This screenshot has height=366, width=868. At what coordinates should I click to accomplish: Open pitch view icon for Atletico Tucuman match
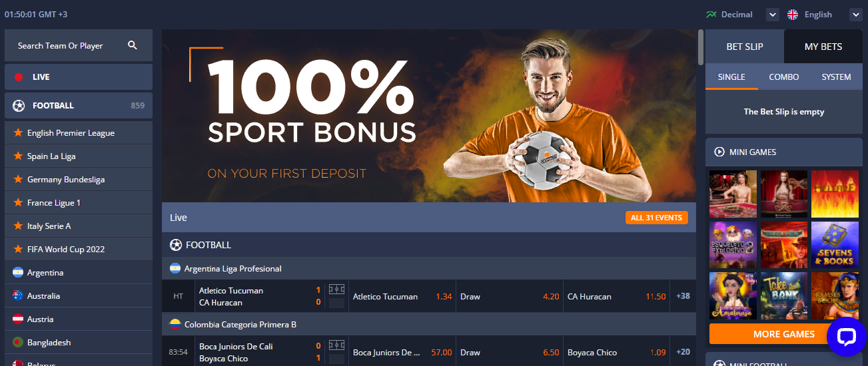[336, 290]
